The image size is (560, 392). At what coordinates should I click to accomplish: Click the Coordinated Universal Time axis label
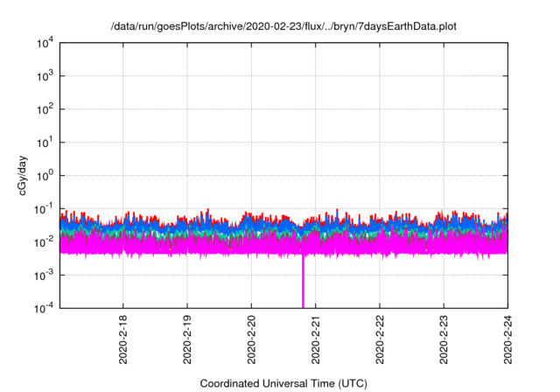(283, 383)
